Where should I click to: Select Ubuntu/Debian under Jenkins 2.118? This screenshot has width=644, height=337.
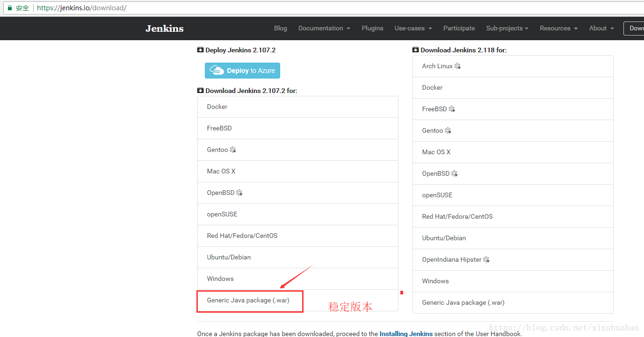(x=513, y=238)
